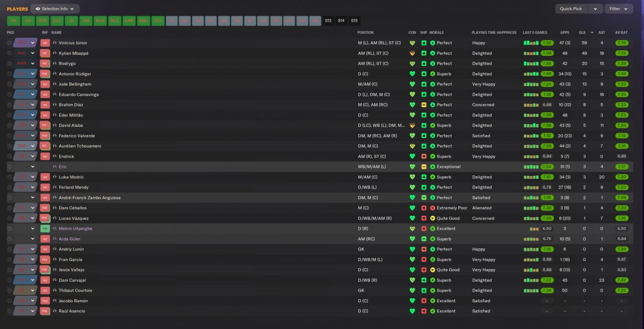Image resolution: width=644 pixels, height=329 pixels.
Task: Toggle the selection tick for Ferland Mendy
Action: pos(10,187)
